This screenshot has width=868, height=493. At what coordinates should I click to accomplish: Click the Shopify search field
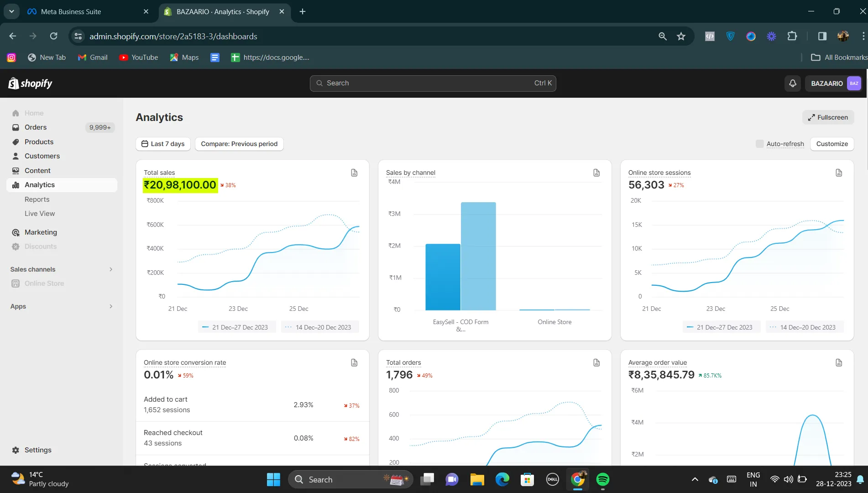click(x=432, y=83)
